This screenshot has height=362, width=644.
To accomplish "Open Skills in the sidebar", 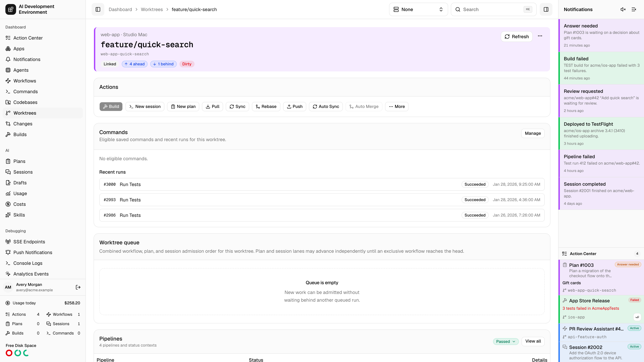I will tap(43, 215).
